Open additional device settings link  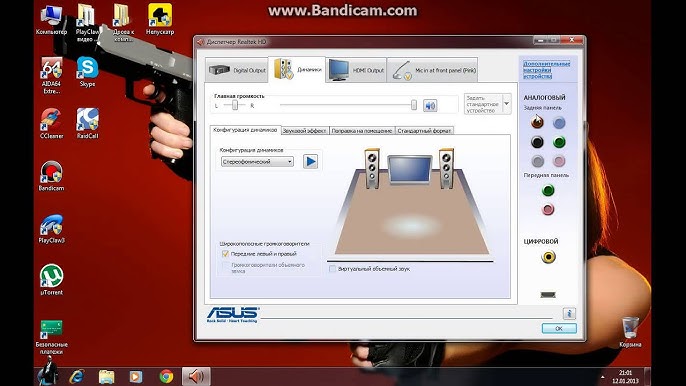pyautogui.click(x=546, y=70)
